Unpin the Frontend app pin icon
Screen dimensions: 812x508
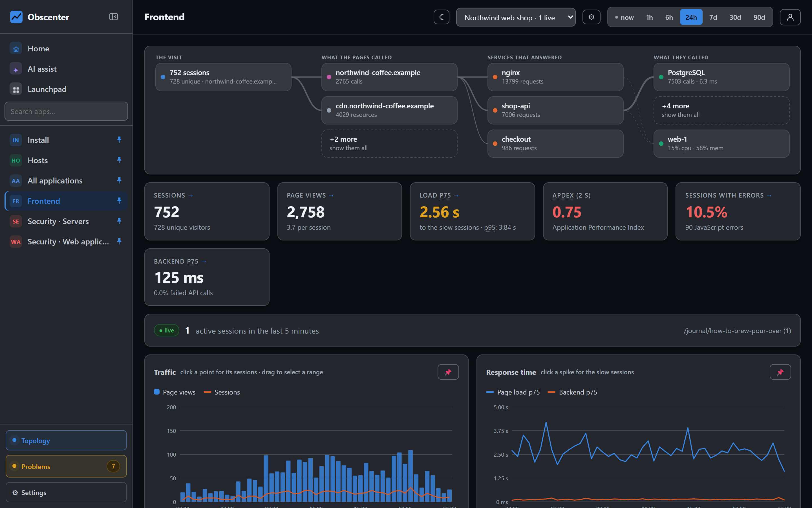[119, 201]
